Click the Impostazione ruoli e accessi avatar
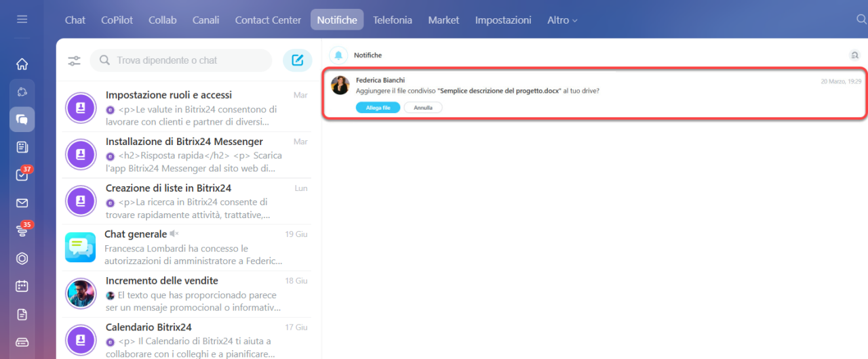 click(x=81, y=108)
